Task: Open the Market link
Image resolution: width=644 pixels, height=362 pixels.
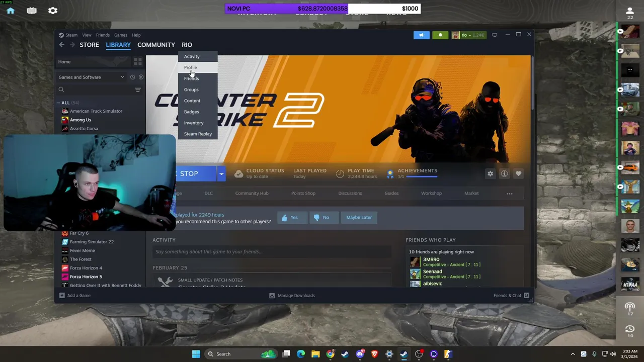Action: click(471, 193)
